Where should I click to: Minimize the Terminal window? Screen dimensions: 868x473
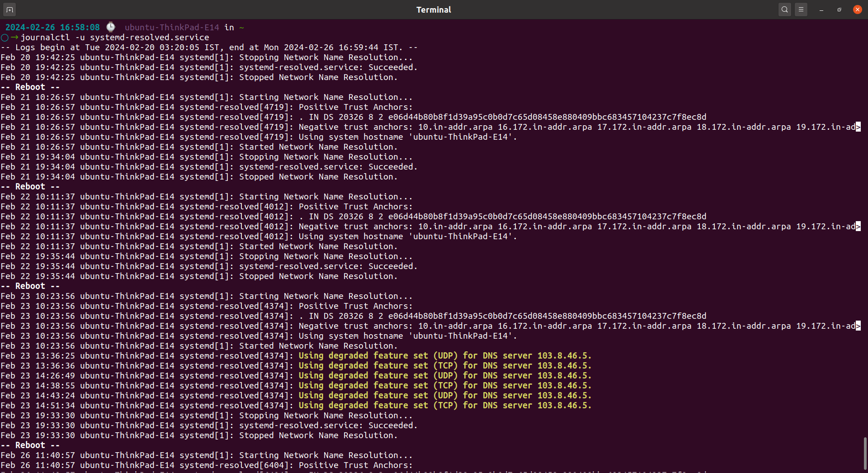pyautogui.click(x=821, y=9)
